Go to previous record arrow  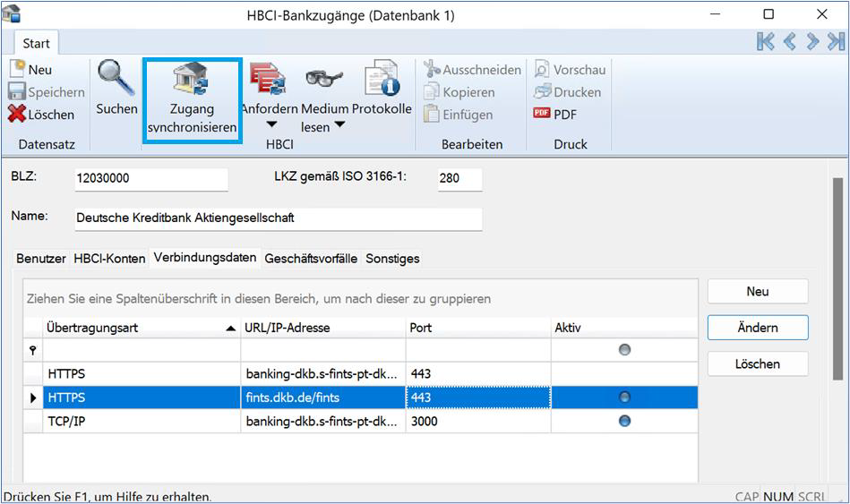pos(790,41)
